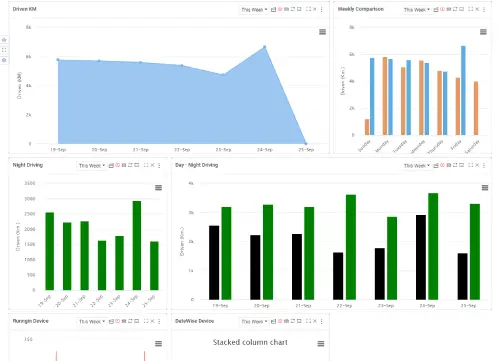Click the red circular icon in Weekly Comparison header
This screenshot has height=361, width=500.
pyautogui.click(x=442, y=9)
